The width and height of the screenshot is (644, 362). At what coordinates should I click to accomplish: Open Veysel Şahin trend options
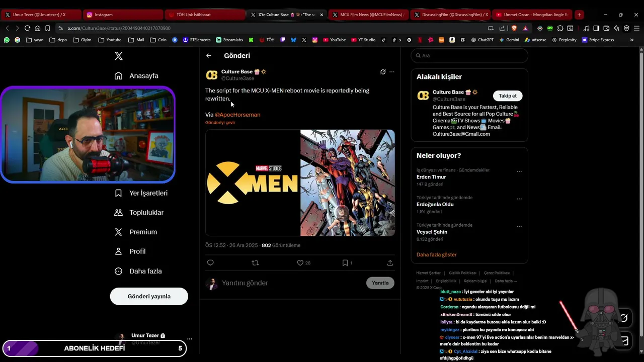click(x=519, y=227)
